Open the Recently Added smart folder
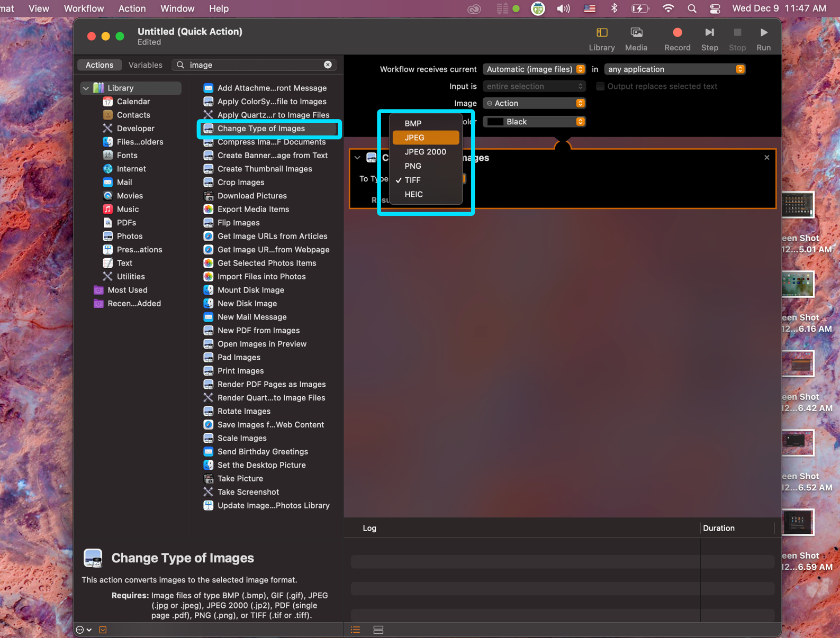Image resolution: width=840 pixels, height=638 pixels. tap(133, 303)
